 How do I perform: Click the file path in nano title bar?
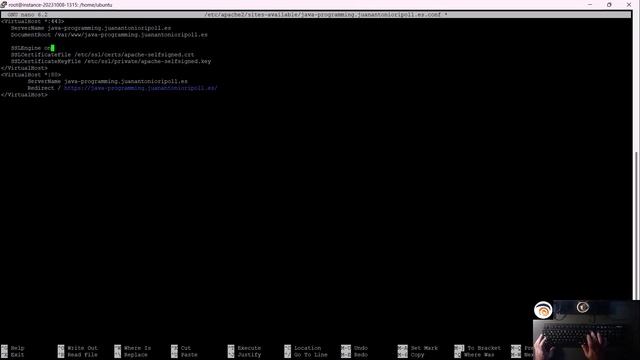322,15
